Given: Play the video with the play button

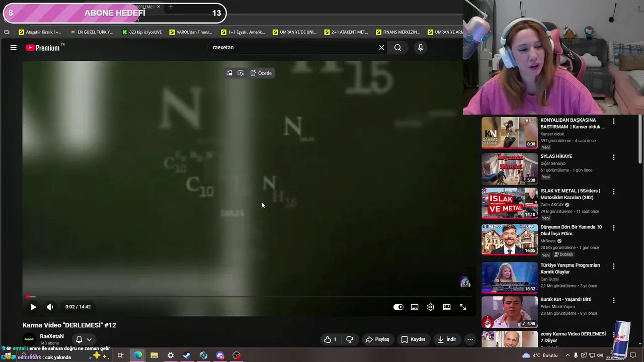Looking at the screenshot, I should click(x=33, y=307).
